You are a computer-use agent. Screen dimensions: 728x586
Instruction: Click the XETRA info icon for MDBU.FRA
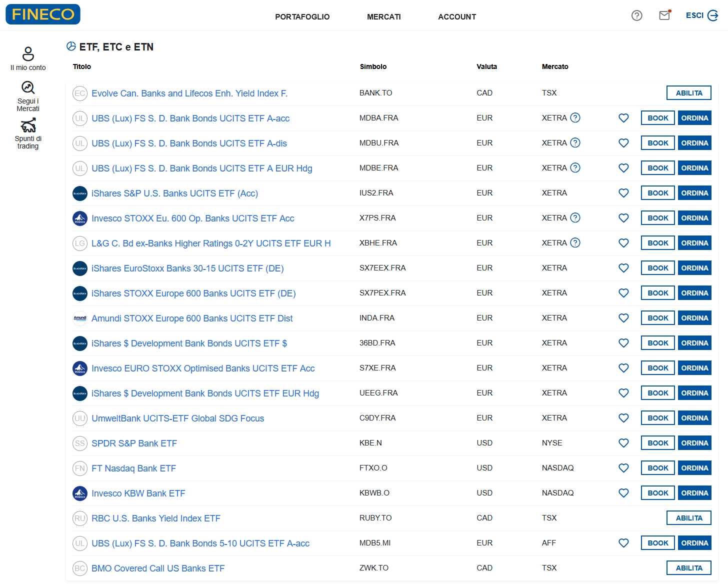(x=575, y=143)
